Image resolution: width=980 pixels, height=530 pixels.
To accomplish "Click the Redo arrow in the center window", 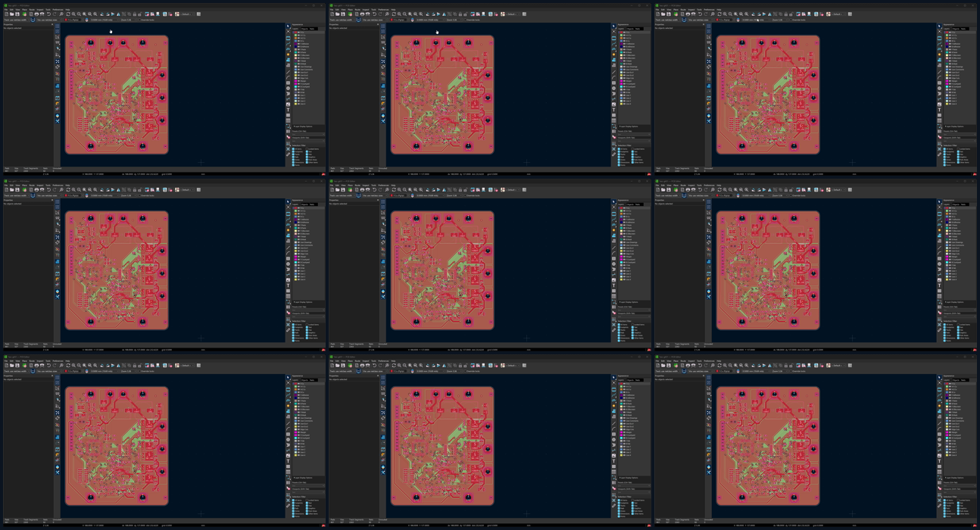I will tap(380, 190).
